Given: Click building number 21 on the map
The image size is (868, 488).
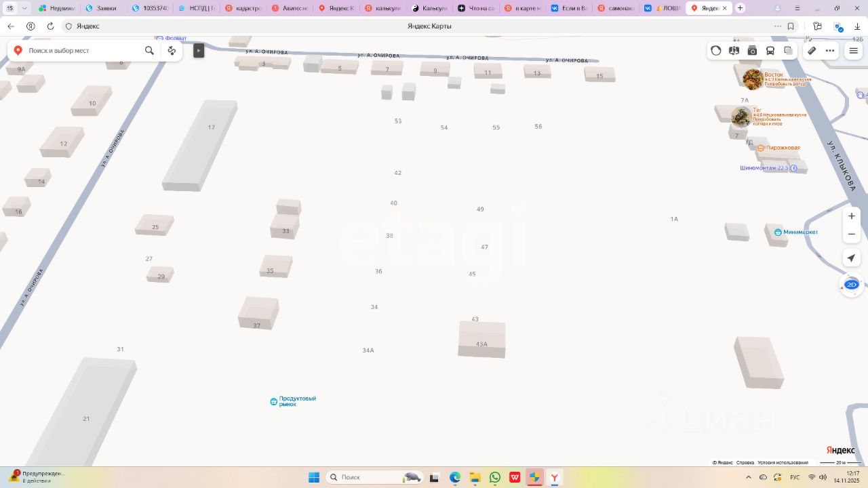Looking at the screenshot, I should click(x=86, y=419).
